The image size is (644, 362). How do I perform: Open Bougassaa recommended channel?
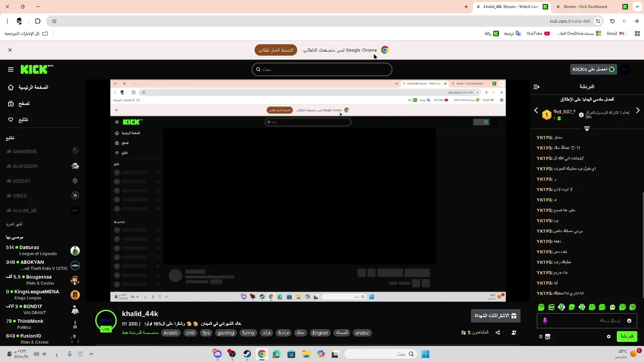[43, 280]
